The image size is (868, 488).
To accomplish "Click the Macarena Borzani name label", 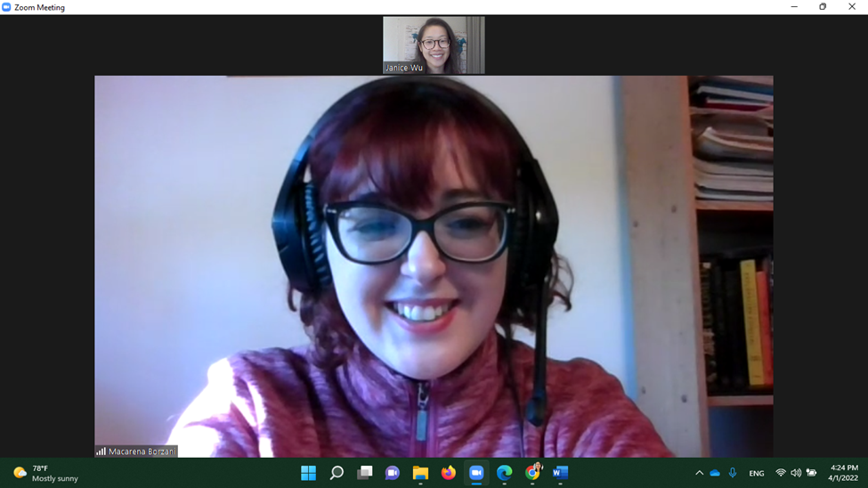I will point(136,451).
